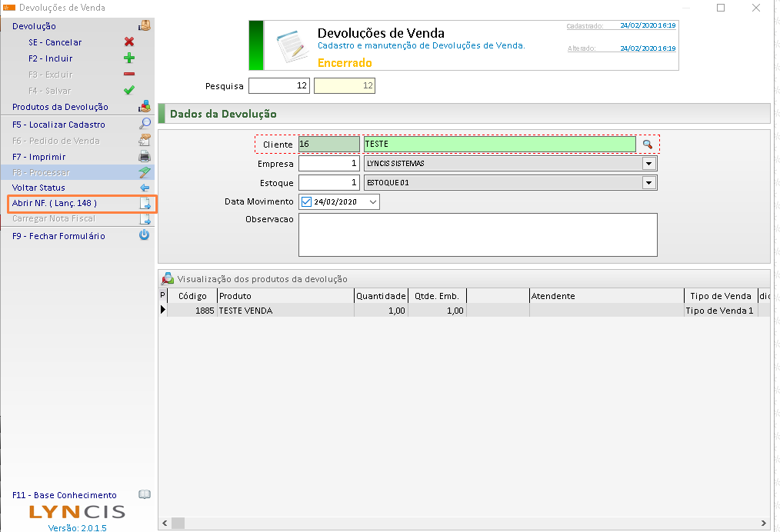
Task: Select the Devolução menu section
Action: (35, 26)
